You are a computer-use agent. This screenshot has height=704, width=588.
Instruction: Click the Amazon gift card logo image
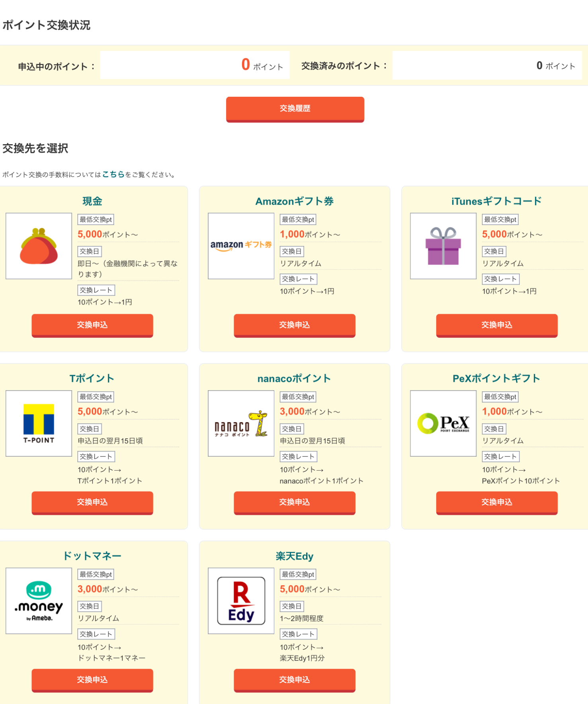click(x=241, y=246)
